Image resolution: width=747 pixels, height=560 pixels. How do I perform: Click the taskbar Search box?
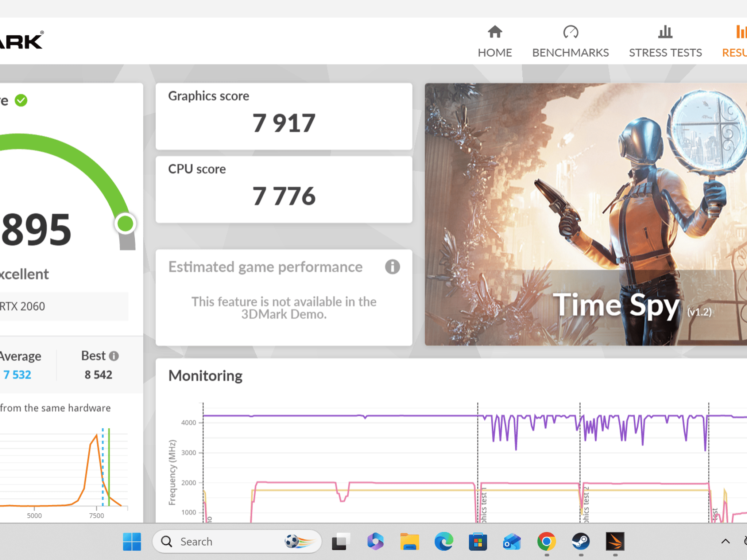[x=237, y=541]
